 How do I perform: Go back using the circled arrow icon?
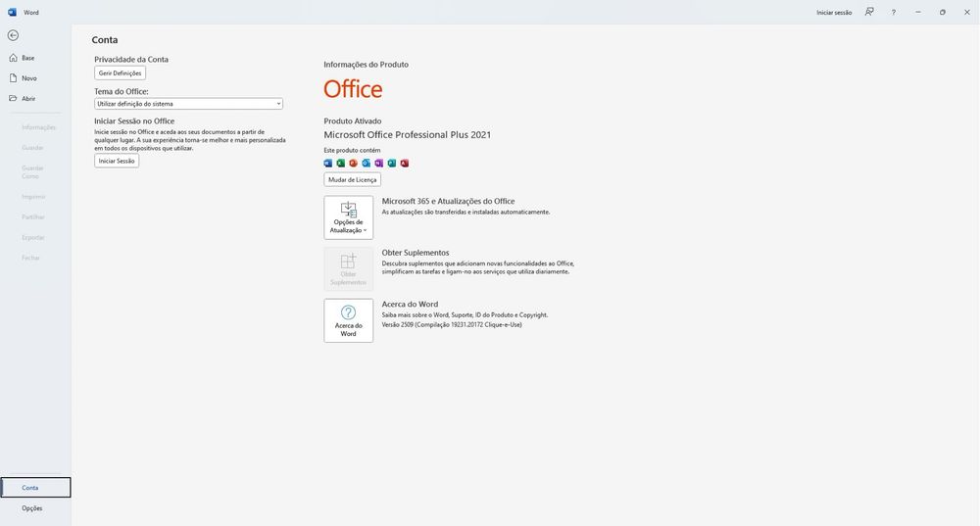(x=13, y=35)
